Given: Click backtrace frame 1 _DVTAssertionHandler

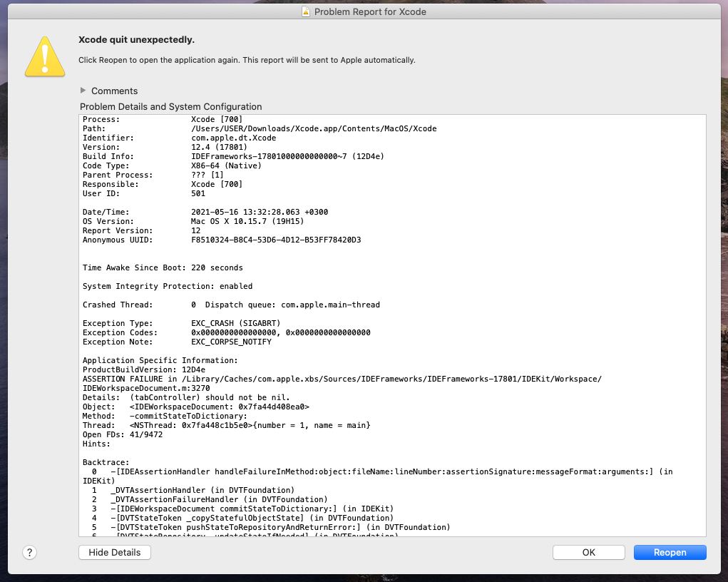Looking at the screenshot, I should [193, 491].
